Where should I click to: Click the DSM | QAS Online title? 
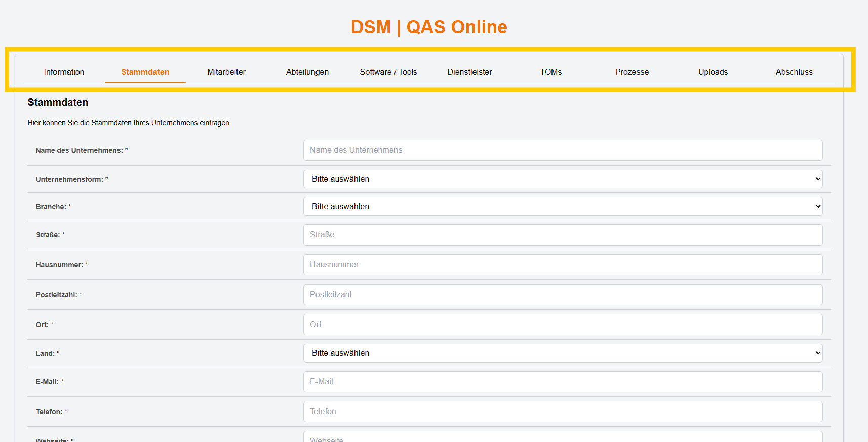click(x=429, y=27)
